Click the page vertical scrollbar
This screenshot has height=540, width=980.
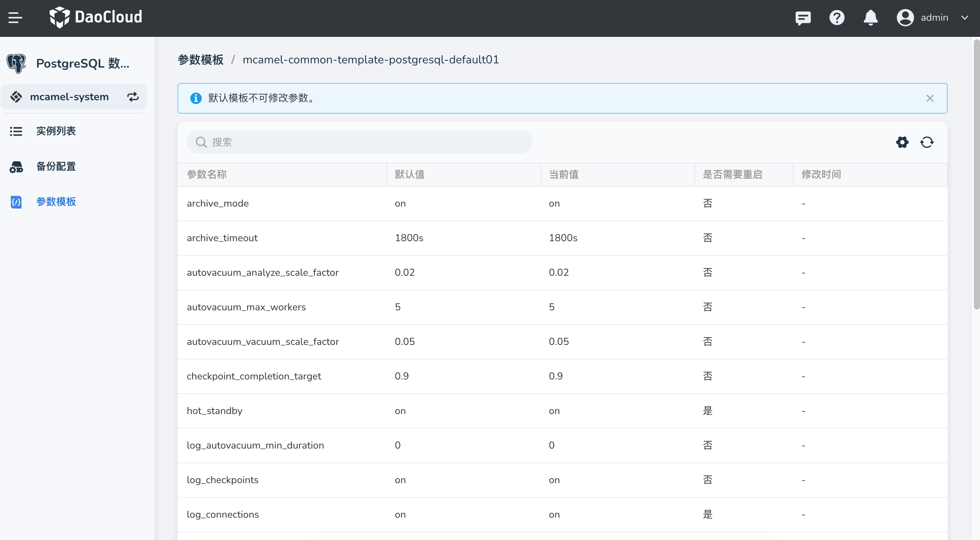(976, 173)
